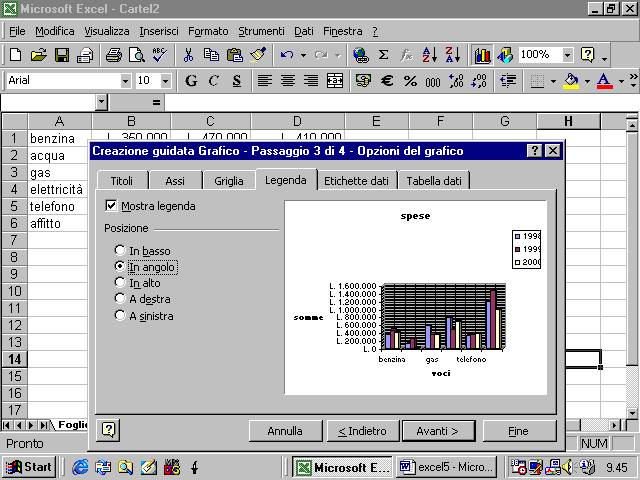Open a file with the Open folder icon

pos(38,55)
